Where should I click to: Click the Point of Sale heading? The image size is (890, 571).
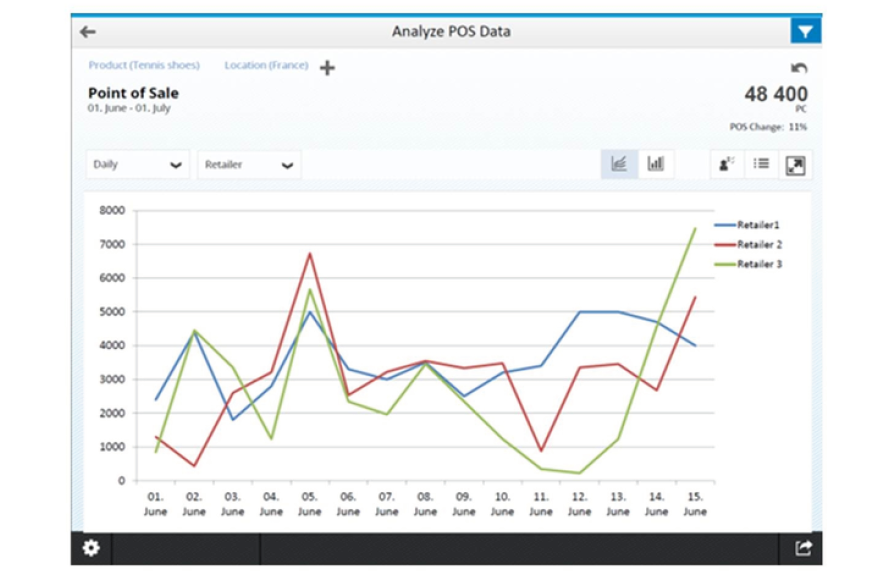[x=133, y=93]
